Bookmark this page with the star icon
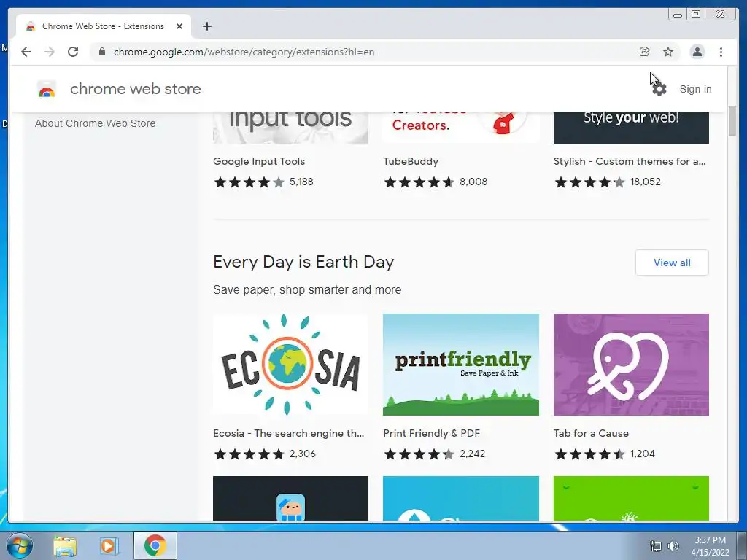This screenshot has width=747, height=560. [668, 52]
